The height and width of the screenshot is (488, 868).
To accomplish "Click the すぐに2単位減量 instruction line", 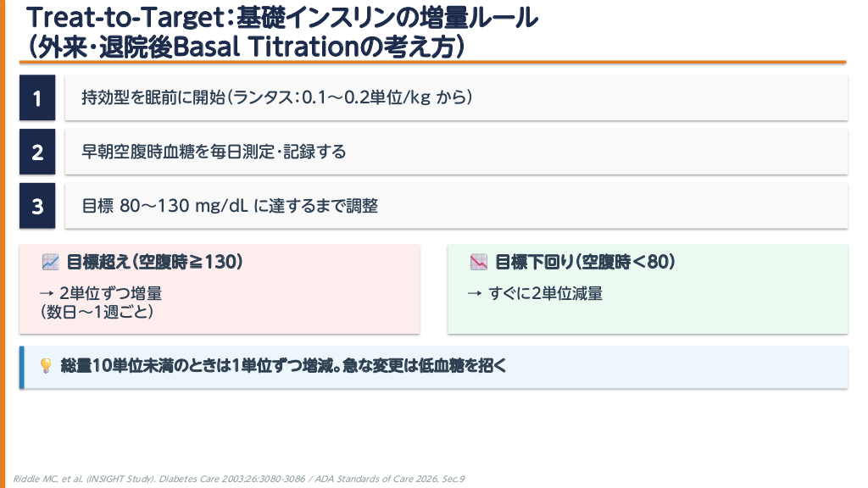I will point(536,293).
